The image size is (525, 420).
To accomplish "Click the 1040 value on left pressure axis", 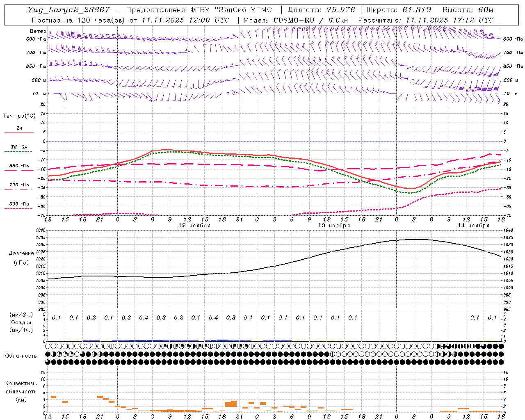I will pos(41,231).
